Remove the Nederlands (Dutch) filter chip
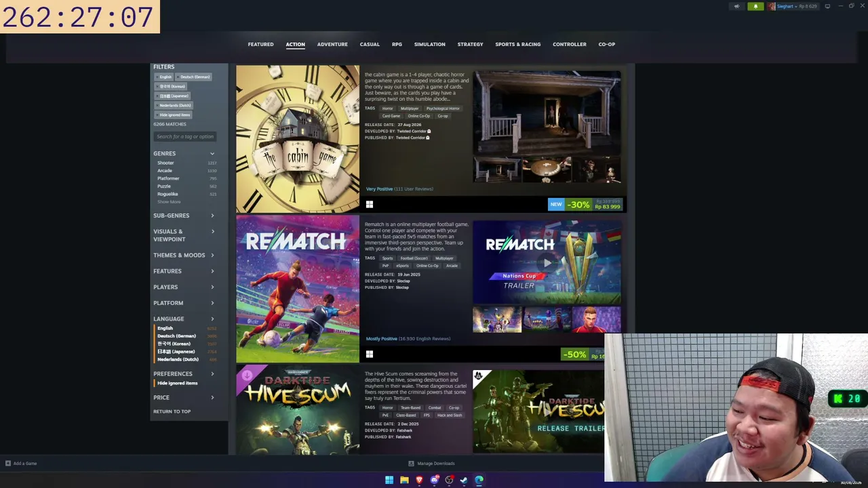This screenshot has width=868, height=488. point(175,106)
